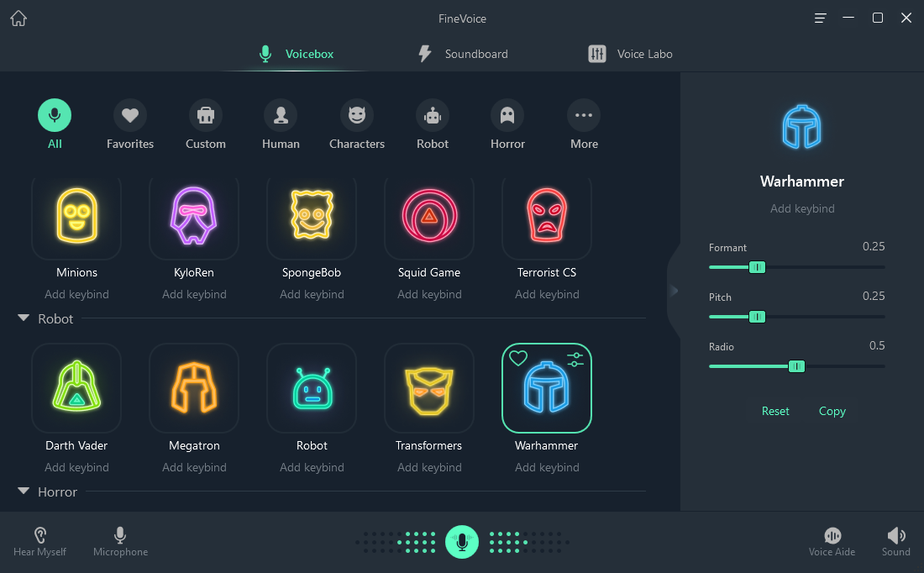Switch to the Voicebox tab
924x573 pixels.
pyautogui.click(x=297, y=54)
